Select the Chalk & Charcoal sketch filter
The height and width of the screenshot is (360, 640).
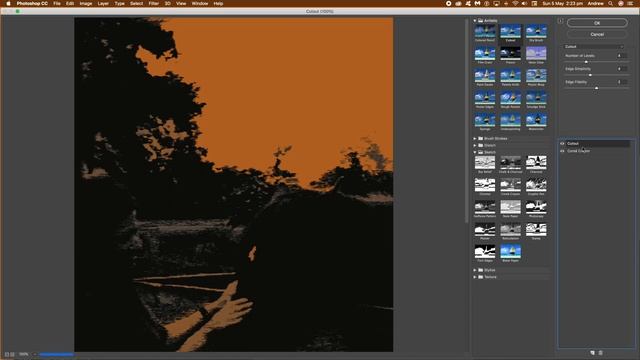pyautogui.click(x=511, y=162)
